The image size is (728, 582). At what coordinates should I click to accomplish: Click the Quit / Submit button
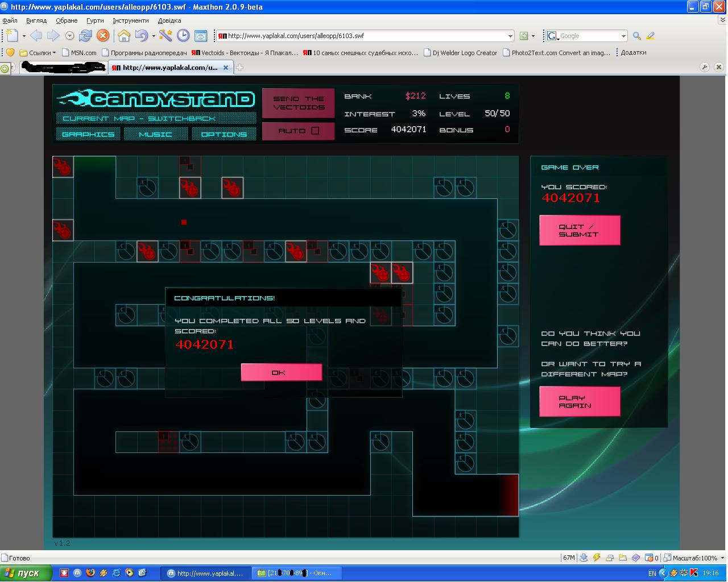click(580, 230)
